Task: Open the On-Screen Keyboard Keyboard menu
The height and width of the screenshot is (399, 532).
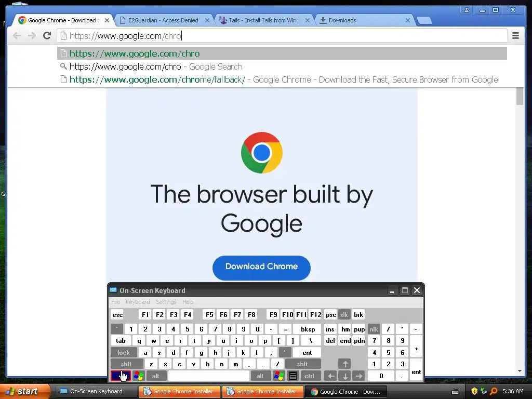Action: 138,302
